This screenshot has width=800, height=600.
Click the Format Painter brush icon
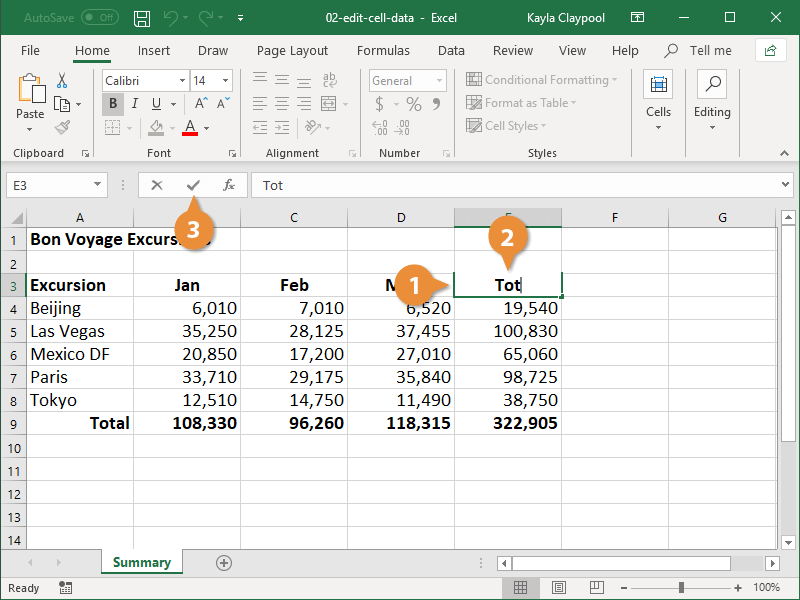coord(62,127)
